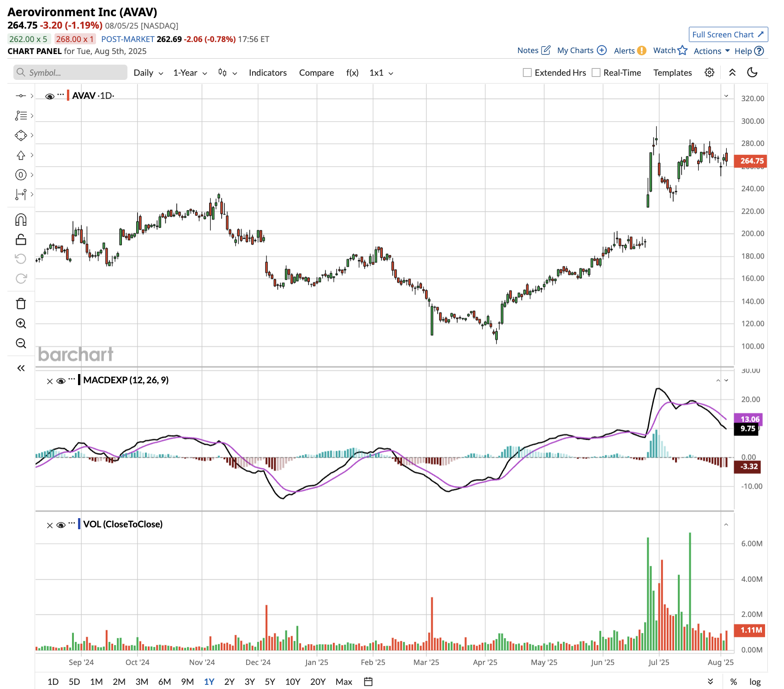Redo last drawing action
The image size is (784, 689).
tap(21, 278)
